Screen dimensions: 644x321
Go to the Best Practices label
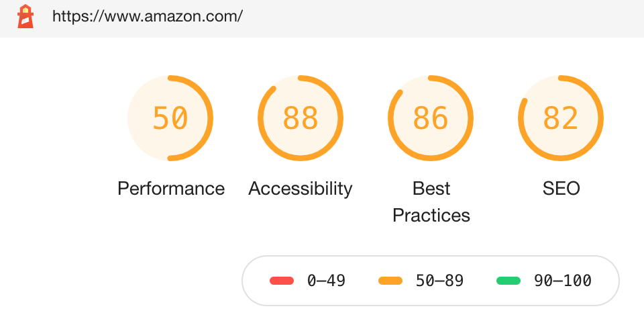tap(431, 202)
